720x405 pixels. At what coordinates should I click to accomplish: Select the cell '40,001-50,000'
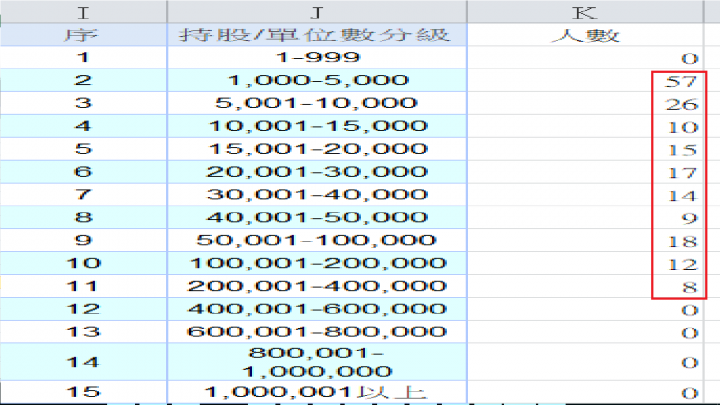[x=317, y=217]
